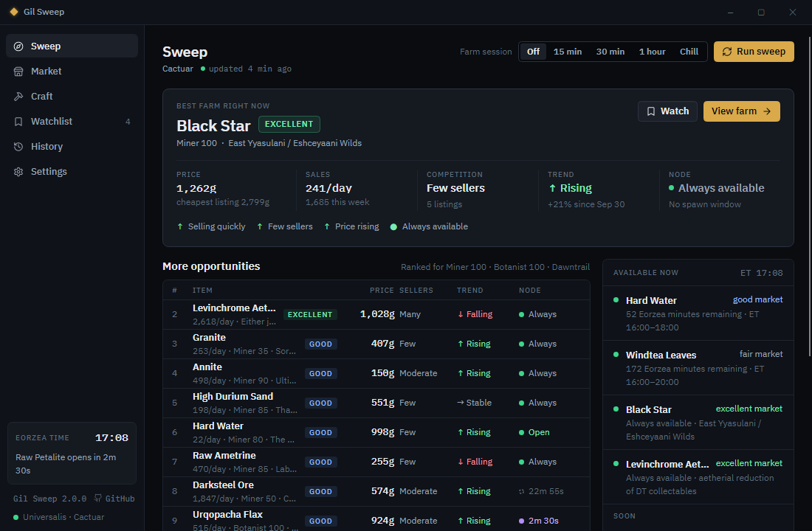Click the Market storefront icon
The height and width of the screenshot is (531, 812).
point(18,72)
